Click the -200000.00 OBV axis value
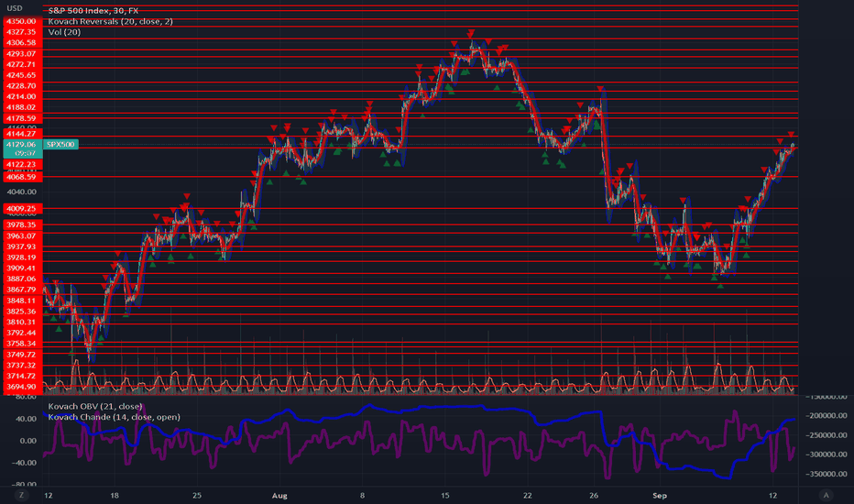 [827, 415]
